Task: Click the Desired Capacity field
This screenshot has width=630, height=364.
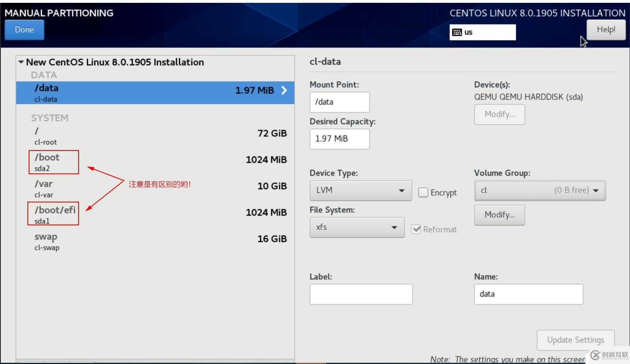Action: pyautogui.click(x=339, y=139)
